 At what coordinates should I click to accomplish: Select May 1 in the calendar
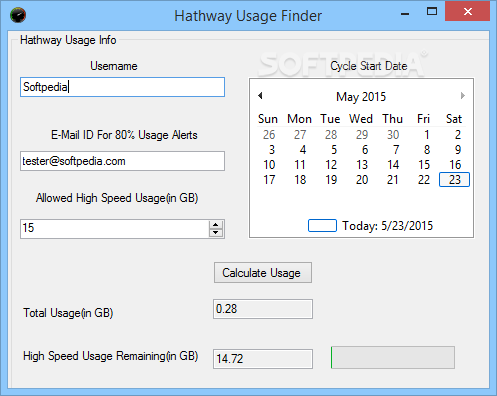coord(426,135)
